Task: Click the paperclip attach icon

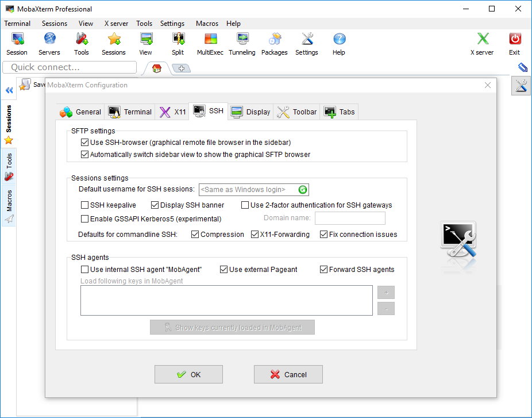Action: point(522,67)
